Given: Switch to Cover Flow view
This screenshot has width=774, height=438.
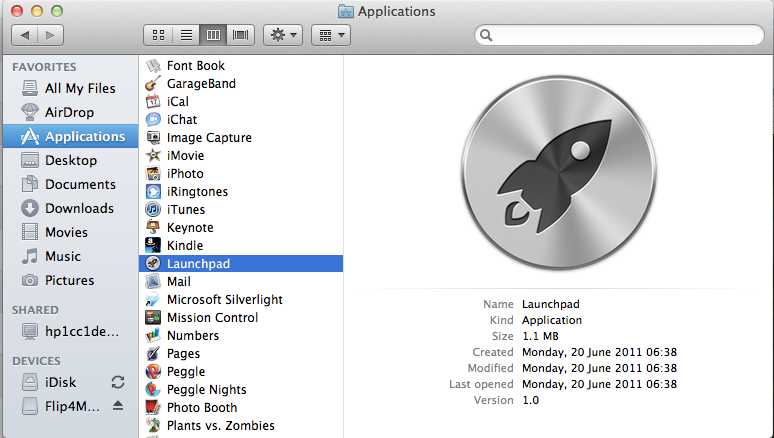Looking at the screenshot, I should [240, 35].
